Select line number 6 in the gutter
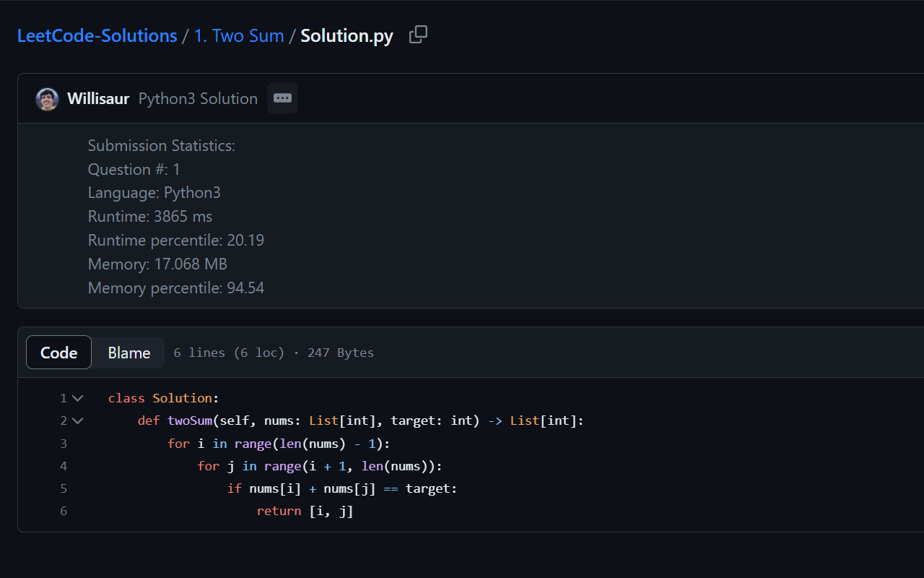 tap(64, 511)
